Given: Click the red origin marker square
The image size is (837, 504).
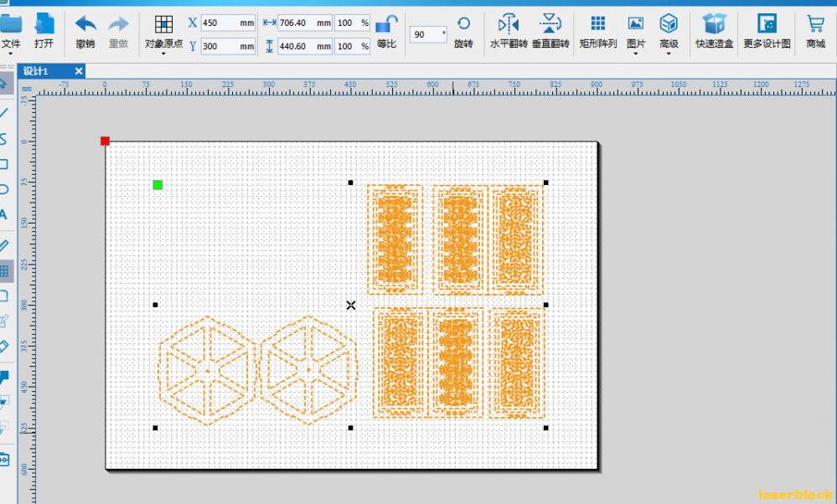Looking at the screenshot, I should [106, 141].
